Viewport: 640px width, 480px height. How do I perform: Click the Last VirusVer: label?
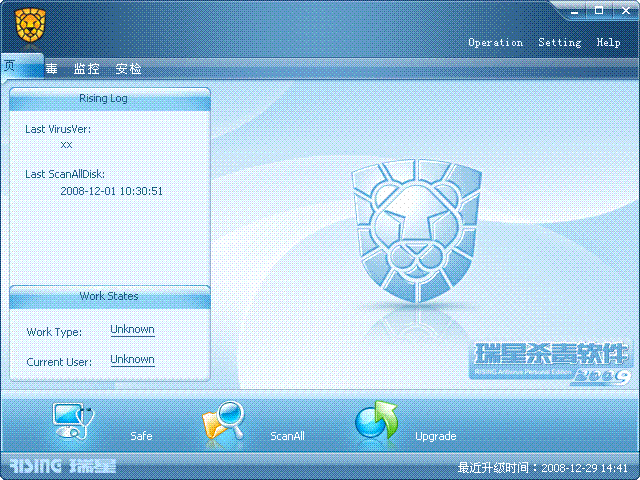coord(58,129)
